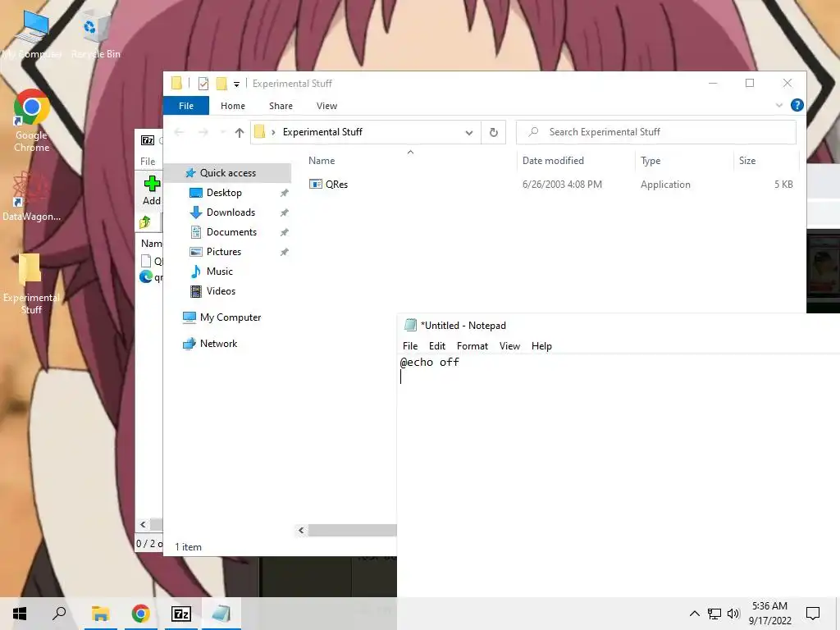Open Chrome from the taskbar
This screenshot has width=840, height=630.
pos(140,614)
